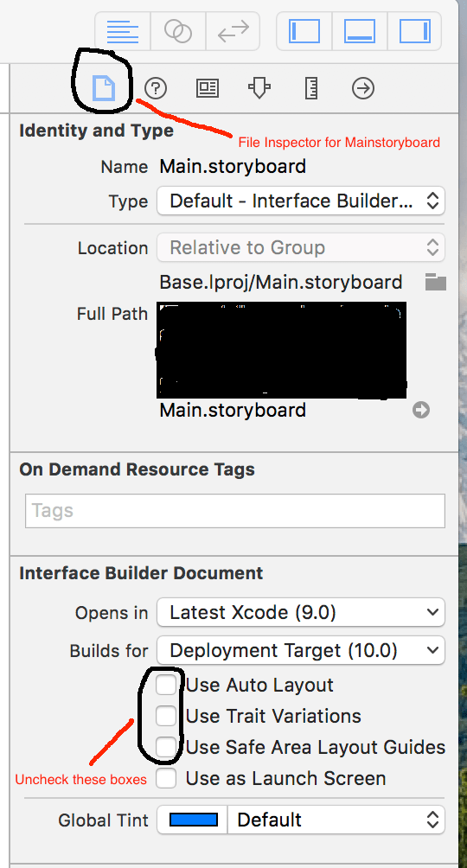This screenshot has width=467, height=868.
Task: Toggle the Debug area panel
Action: click(360, 31)
